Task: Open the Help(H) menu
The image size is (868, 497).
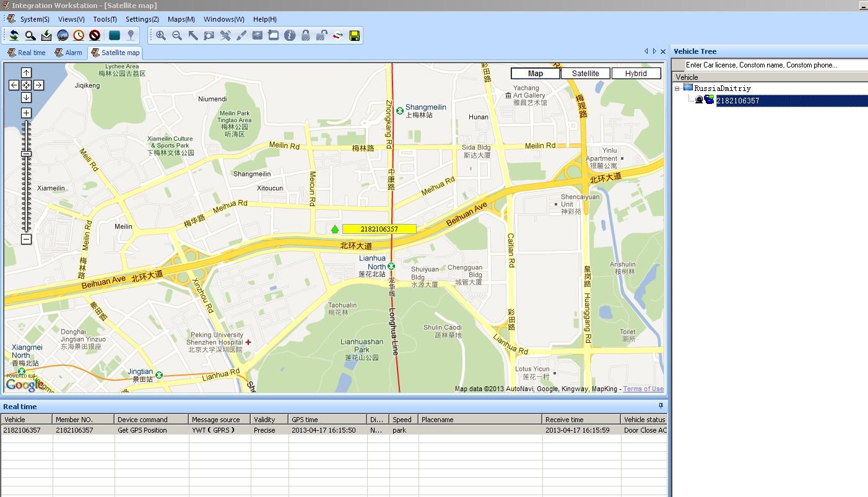Action: [x=264, y=19]
